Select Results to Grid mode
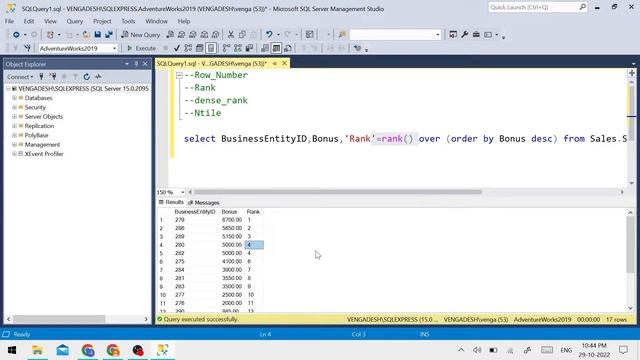 pos(276,48)
